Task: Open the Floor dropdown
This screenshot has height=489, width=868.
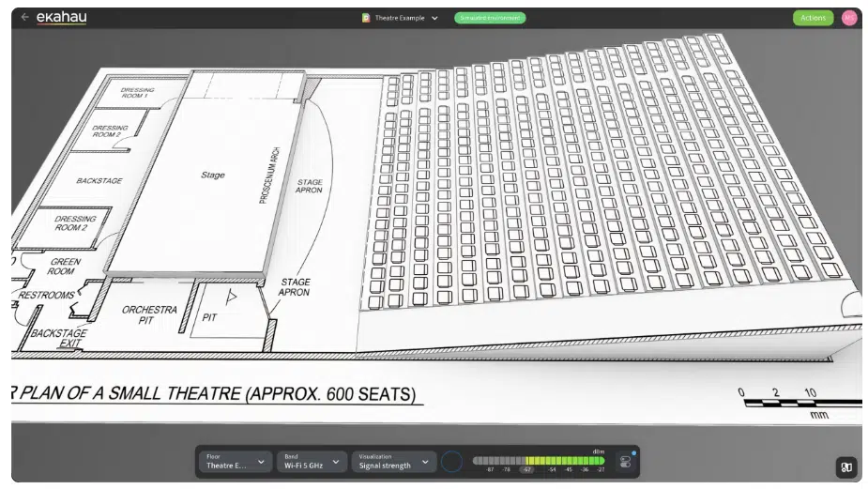Action: coord(236,461)
